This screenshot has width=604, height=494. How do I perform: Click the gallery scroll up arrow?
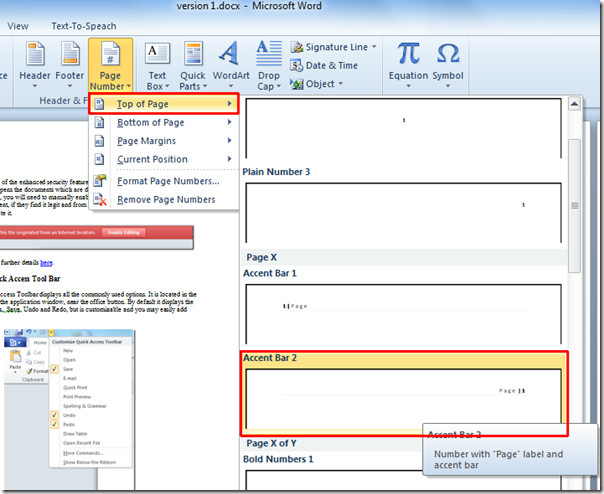[x=574, y=104]
